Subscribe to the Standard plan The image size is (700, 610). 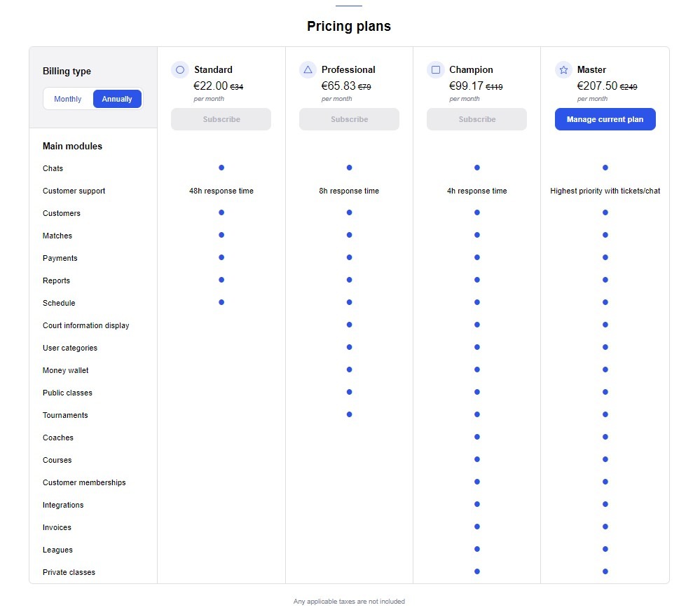[x=221, y=119]
